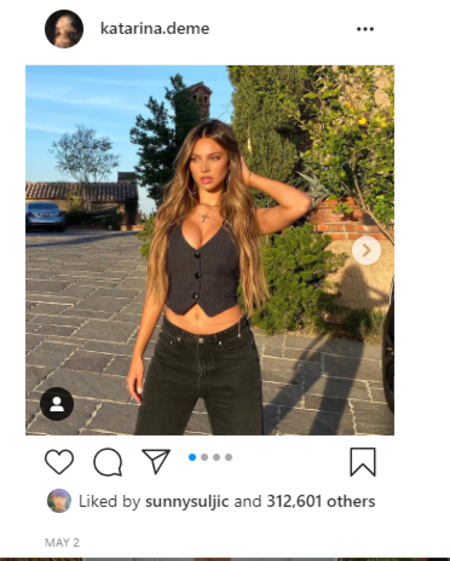This screenshot has width=450, height=561.
Task: Click the main post photo
Action: (210, 250)
